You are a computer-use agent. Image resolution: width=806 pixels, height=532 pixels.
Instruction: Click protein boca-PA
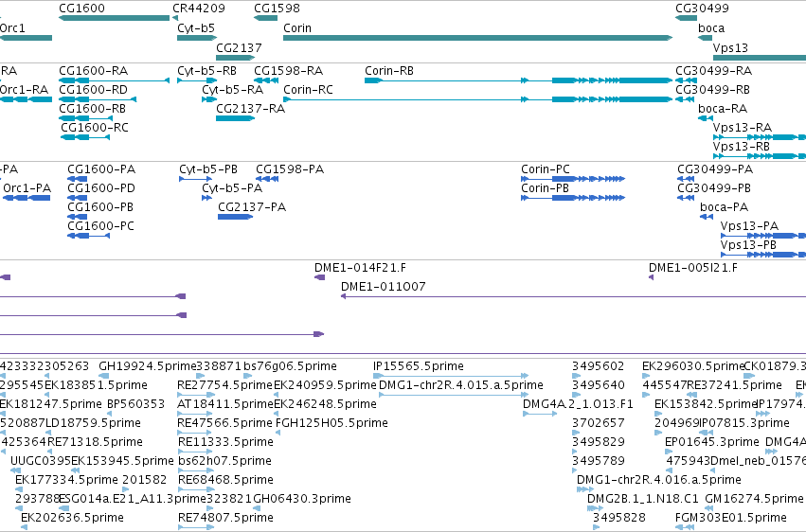point(707,217)
